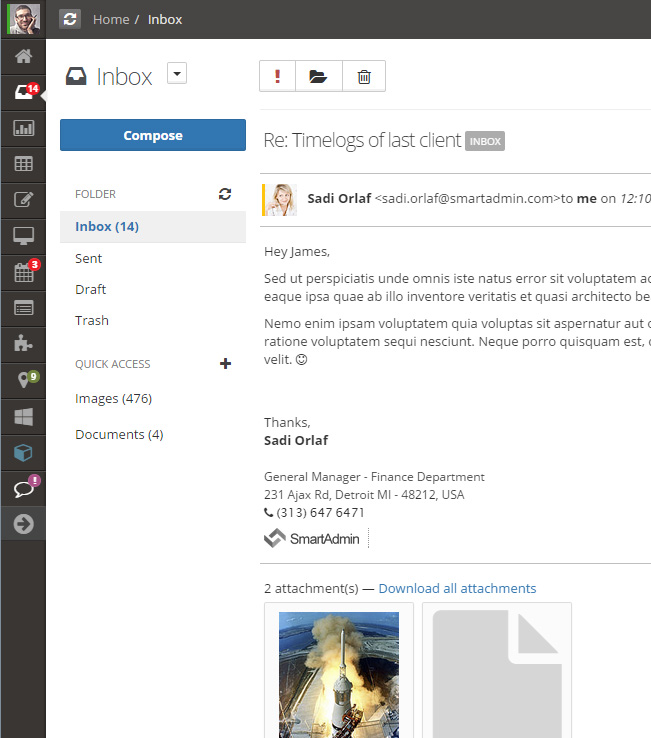
Task: Refresh the folder list
Action: tap(225, 194)
